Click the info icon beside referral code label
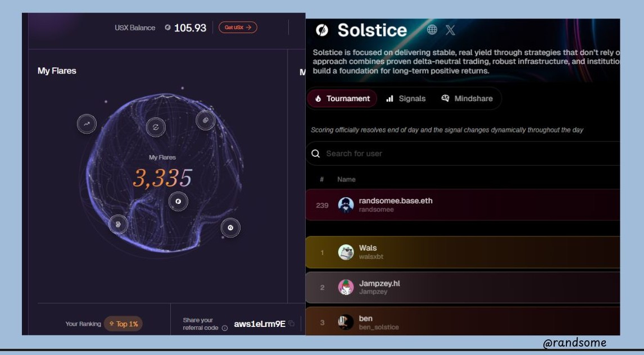Image resolution: width=644 pixels, height=355 pixels. point(225,328)
